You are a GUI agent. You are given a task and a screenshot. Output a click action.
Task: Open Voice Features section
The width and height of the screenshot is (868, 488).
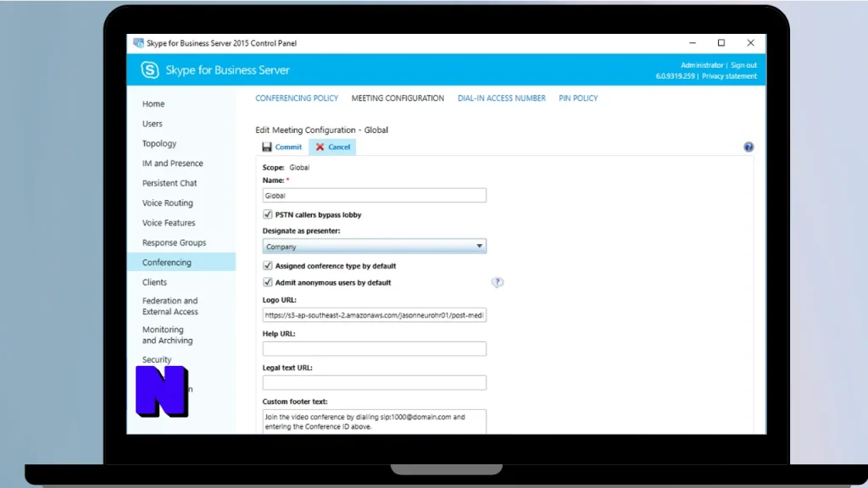coord(169,223)
